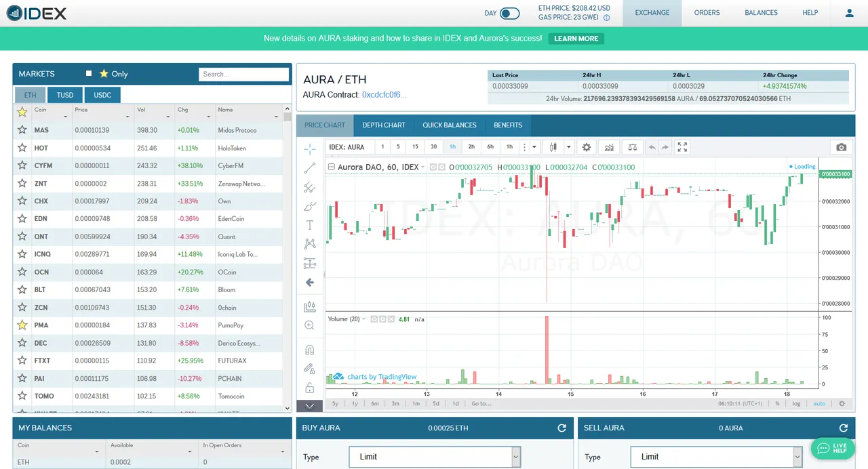The width and height of the screenshot is (868, 469).
Task: Switch to the USDC market tab
Action: [102, 95]
